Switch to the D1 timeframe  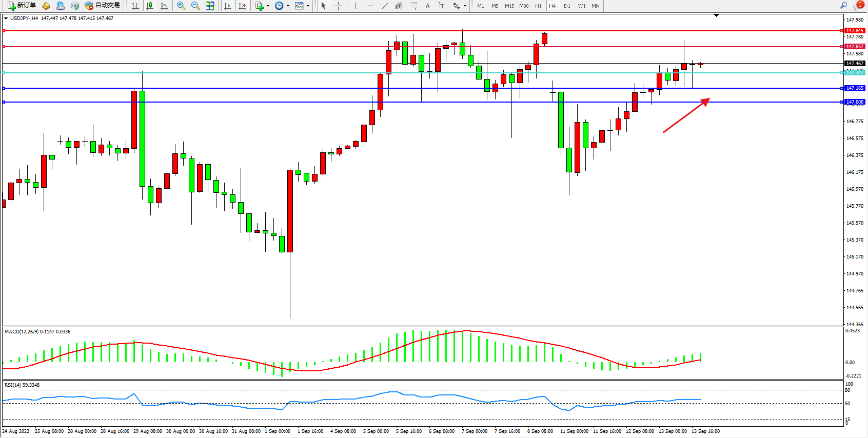click(567, 6)
